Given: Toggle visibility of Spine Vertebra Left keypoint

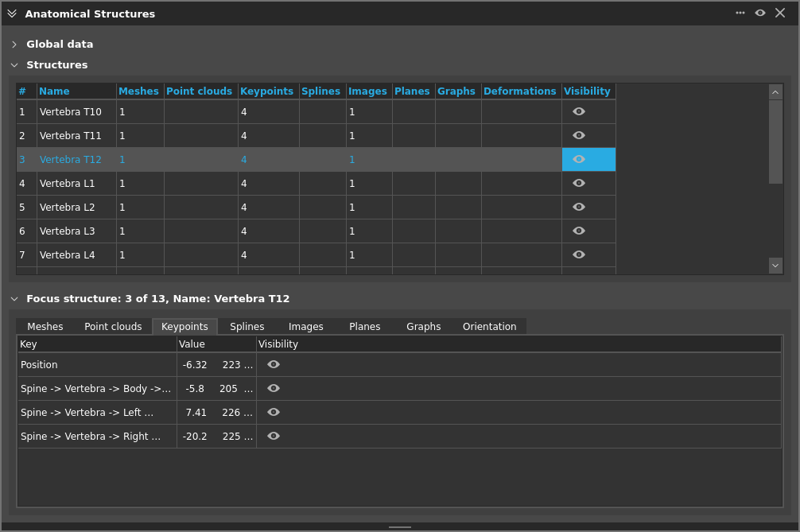Looking at the screenshot, I should tap(274, 412).
